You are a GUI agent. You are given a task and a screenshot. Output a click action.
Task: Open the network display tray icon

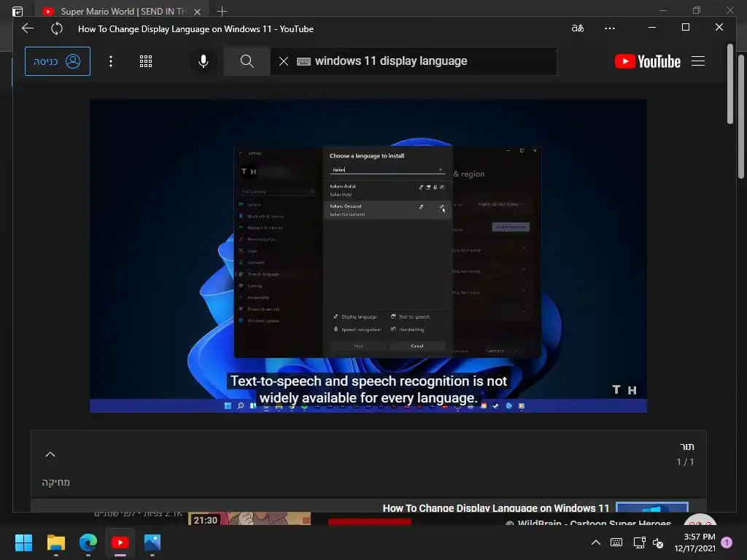(639, 542)
